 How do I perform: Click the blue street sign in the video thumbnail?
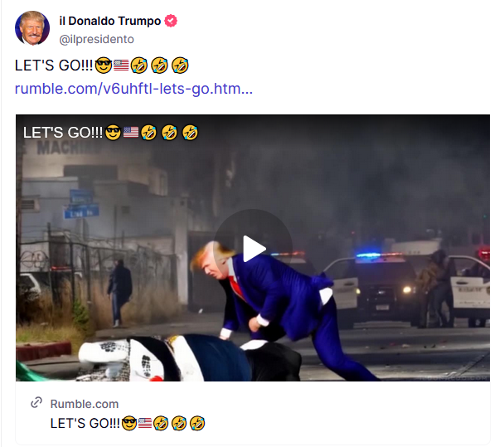coord(81,204)
